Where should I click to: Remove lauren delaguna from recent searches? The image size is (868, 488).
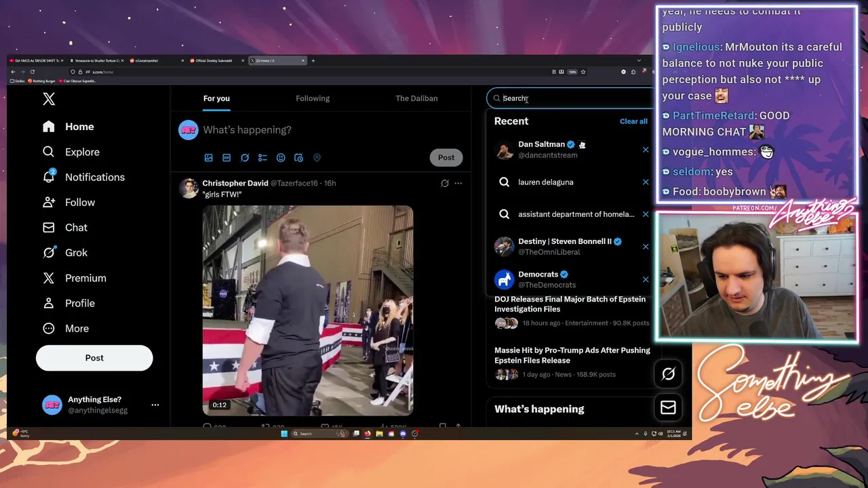click(646, 182)
